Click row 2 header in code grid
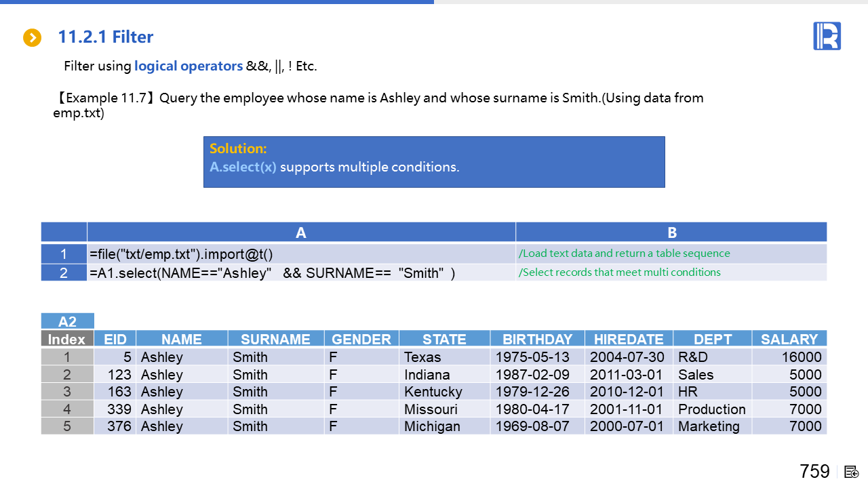This screenshot has width=868, height=488. point(64,272)
